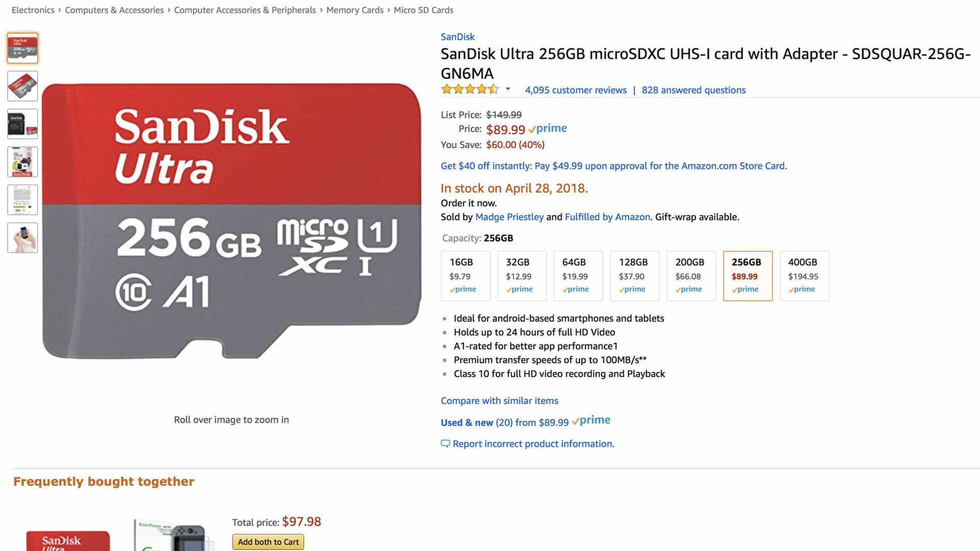Viewport: 980px width, 551px height.
Task: Show the angled SD card thumbnail
Action: point(22,86)
